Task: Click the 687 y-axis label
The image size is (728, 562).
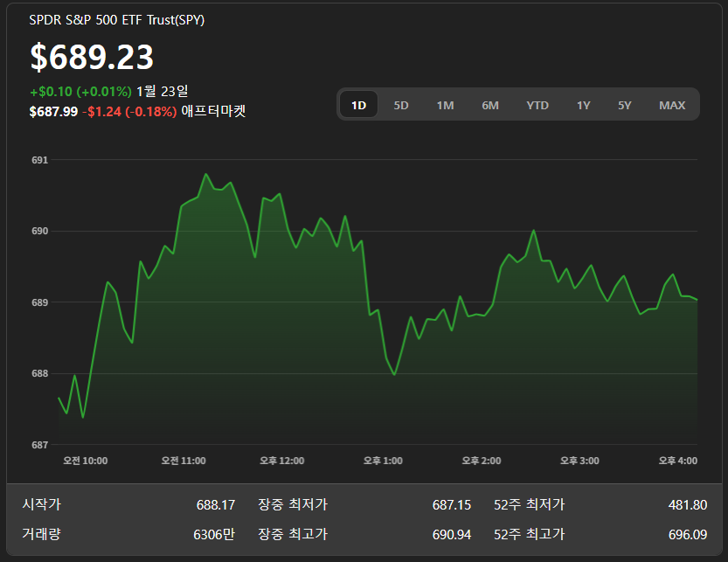Action: pyautogui.click(x=39, y=445)
